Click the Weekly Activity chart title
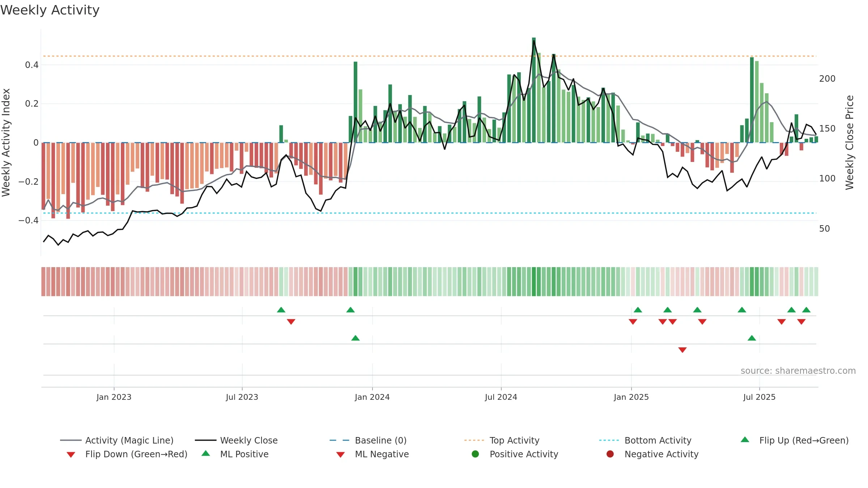868x488 pixels. (50, 10)
